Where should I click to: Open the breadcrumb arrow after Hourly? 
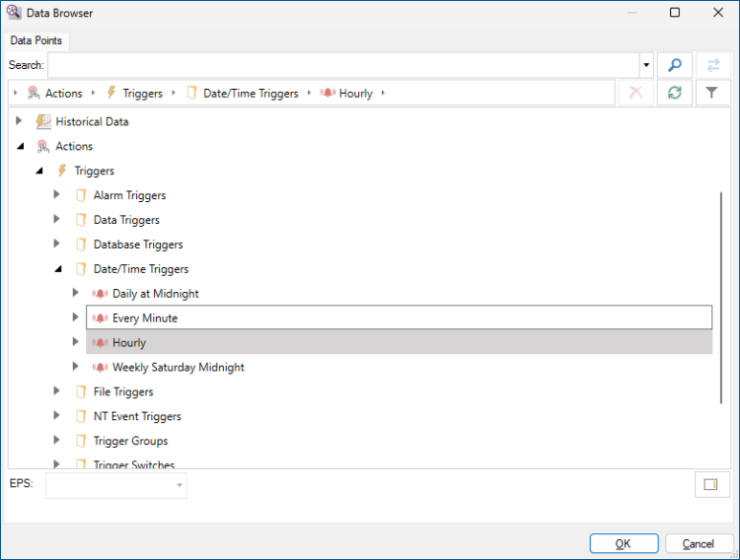click(x=383, y=93)
